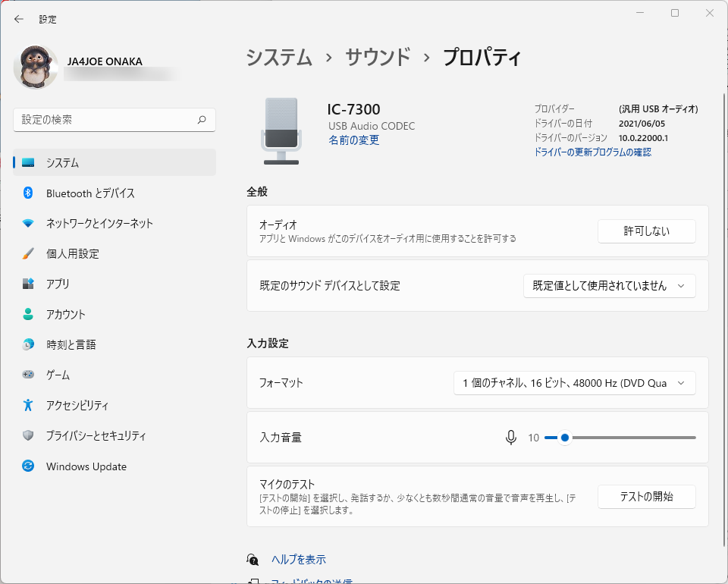Click the サウンド breadcrumb in the header
The width and height of the screenshot is (728, 584).
pyautogui.click(x=378, y=57)
